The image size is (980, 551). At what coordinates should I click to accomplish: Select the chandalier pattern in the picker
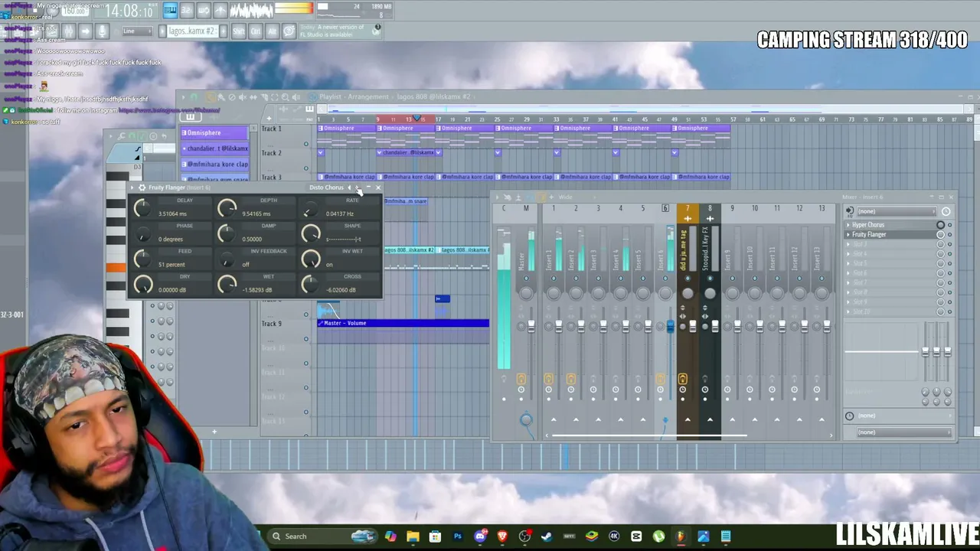(214, 148)
